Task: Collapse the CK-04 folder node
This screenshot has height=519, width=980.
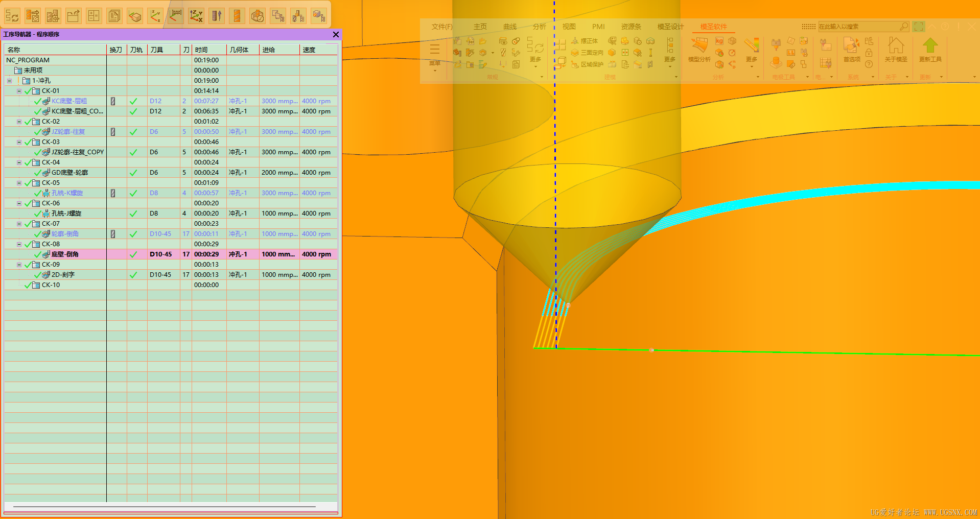Action: pos(19,162)
